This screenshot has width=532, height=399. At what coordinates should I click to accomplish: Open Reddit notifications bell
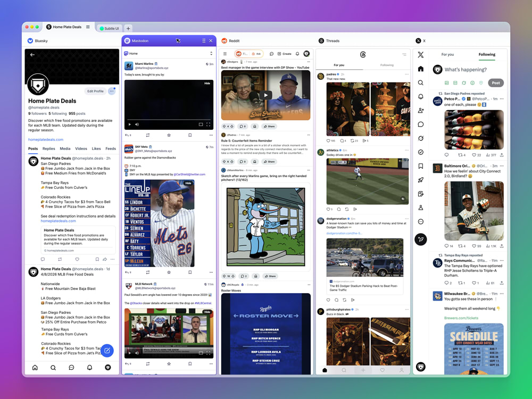pyautogui.click(x=297, y=54)
